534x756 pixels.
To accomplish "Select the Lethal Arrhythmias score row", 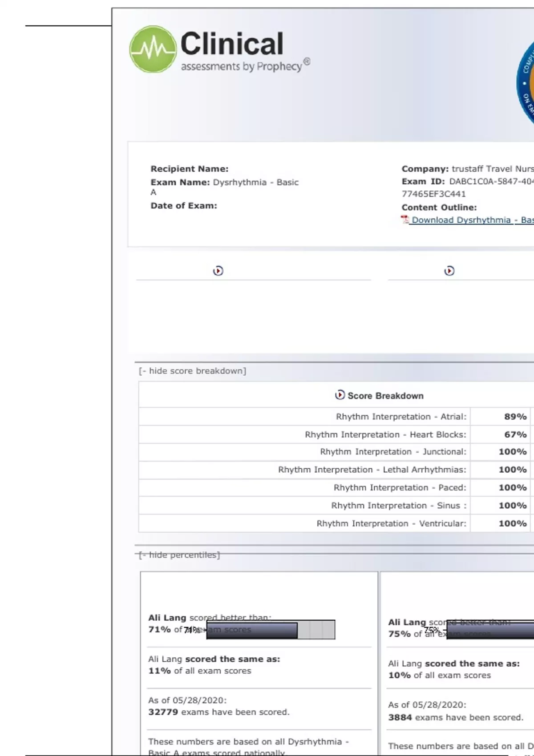I will (372, 470).
